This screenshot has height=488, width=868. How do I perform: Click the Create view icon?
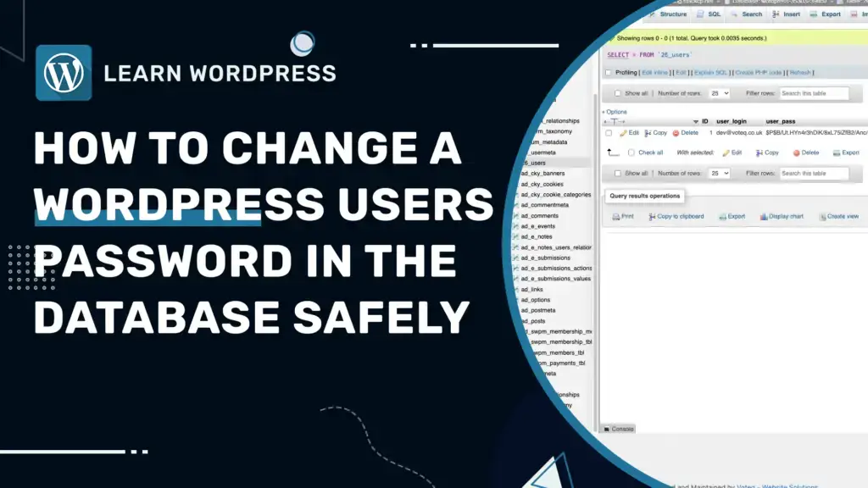[x=822, y=217]
